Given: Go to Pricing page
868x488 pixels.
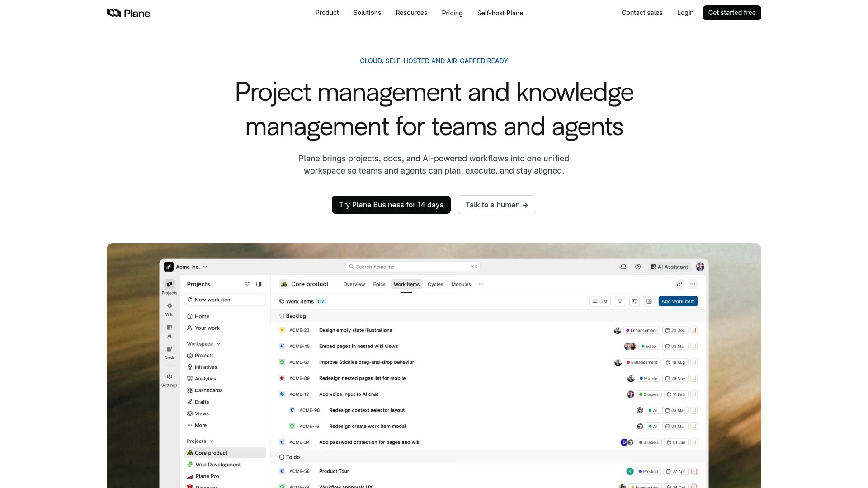Looking at the screenshot, I should (452, 13).
